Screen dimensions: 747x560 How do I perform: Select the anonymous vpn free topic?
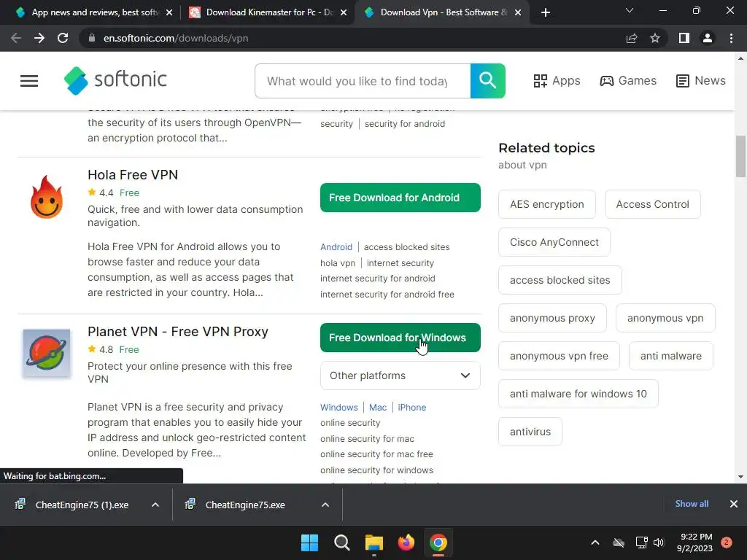pyautogui.click(x=560, y=356)
